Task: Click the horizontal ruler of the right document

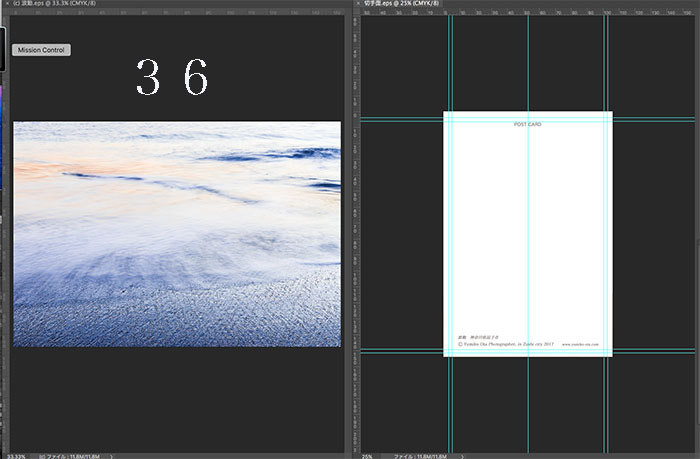Action: pos(527,13)
